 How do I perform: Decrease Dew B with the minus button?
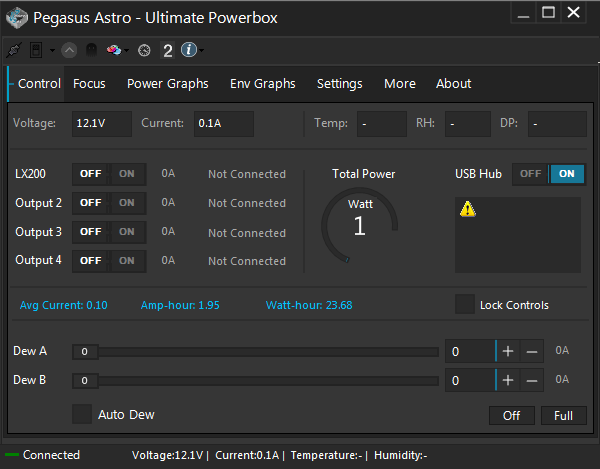[x=532, y=380]
